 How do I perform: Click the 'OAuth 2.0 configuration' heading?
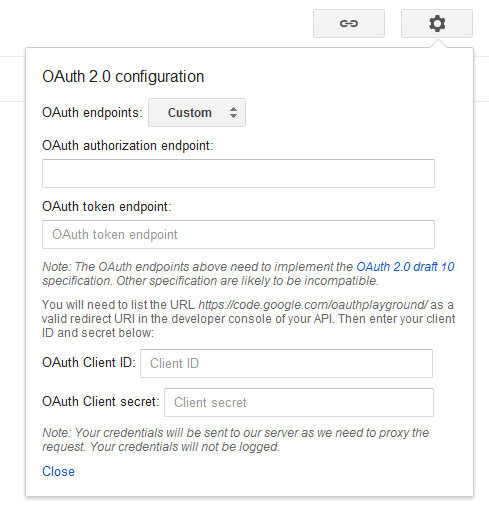(123, 77)
